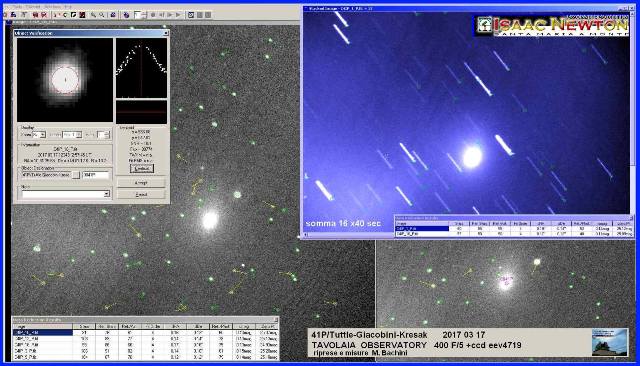Click the Accept button in dialog
The height and width of the screenshot is (366, 640).
point(141,183)
